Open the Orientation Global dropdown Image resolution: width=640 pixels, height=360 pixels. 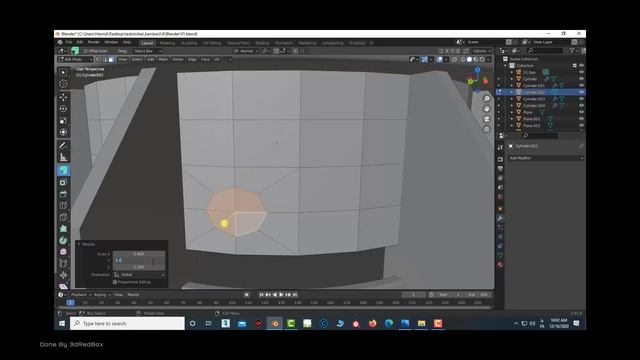[x=140, y=275]
